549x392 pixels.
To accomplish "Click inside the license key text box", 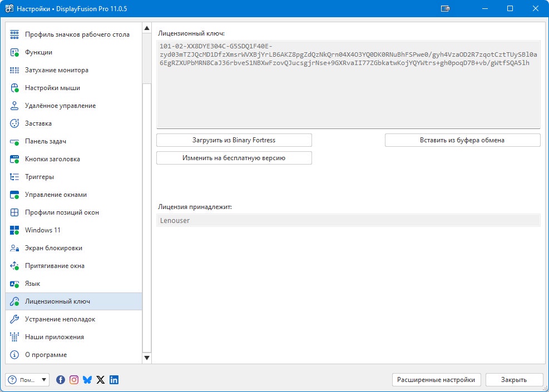I will coord(348,85).
